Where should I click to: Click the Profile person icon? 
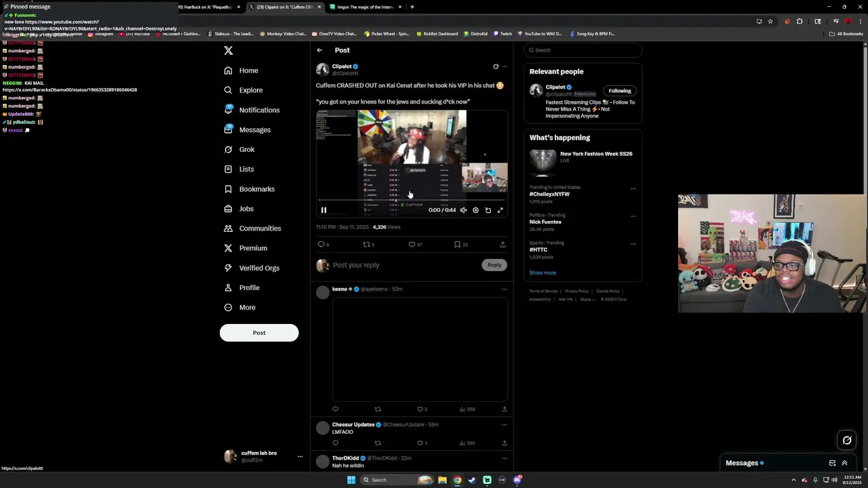click(x=229, y=287)
